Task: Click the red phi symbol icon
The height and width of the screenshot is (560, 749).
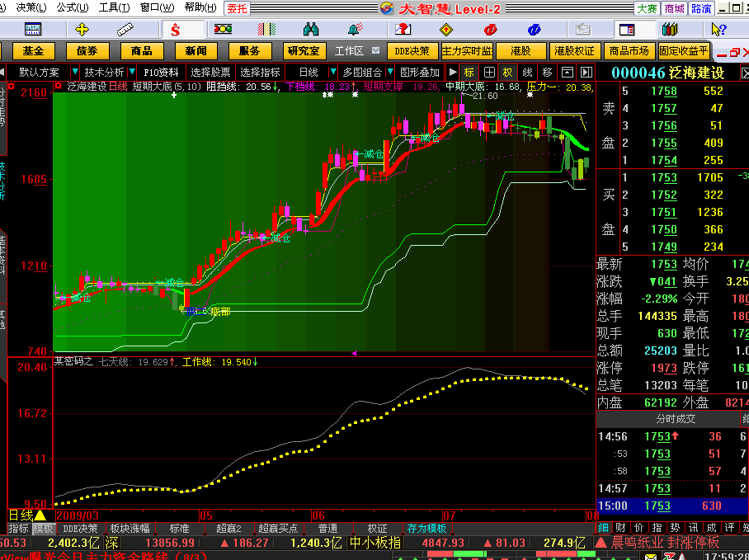Action: (x=490, y=30)
